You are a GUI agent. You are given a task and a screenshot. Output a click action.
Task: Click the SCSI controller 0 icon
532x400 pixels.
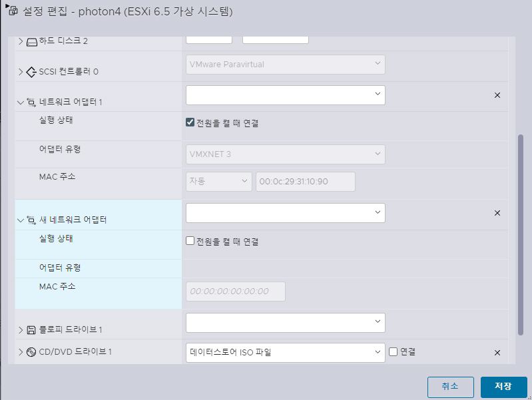click(31, 72)
